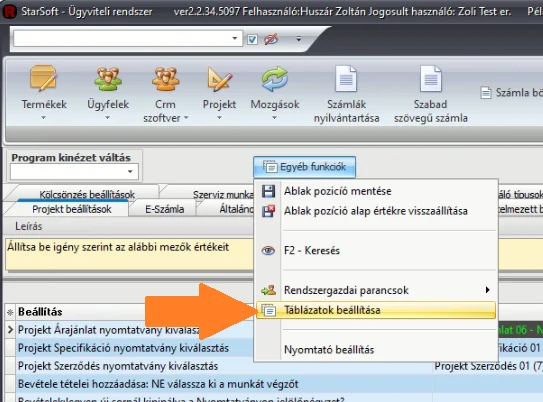
Task: Open Számlák nyilvántartása document icon
Action: tap(346, 79)
